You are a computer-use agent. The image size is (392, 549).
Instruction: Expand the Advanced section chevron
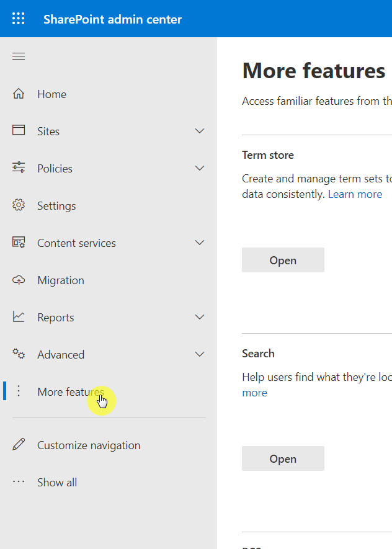(200, 354)
